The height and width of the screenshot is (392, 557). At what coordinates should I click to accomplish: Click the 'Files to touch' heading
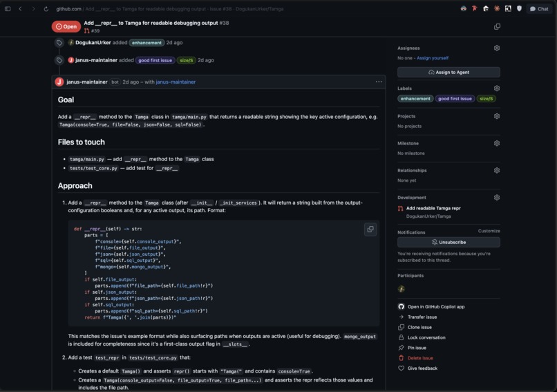(82, 142)
